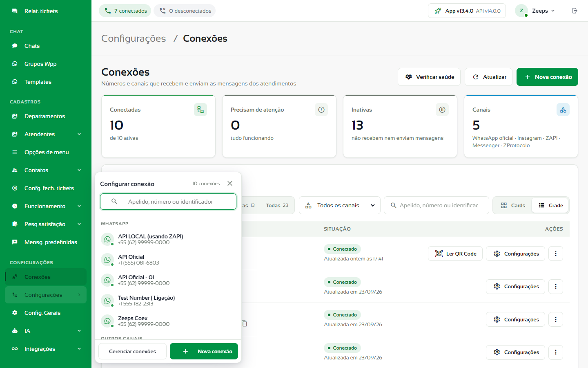Click the WhatsApp icon next to Zeeps Coex
This screenshot has width=588, height=368.
click(x=107, y=321)
